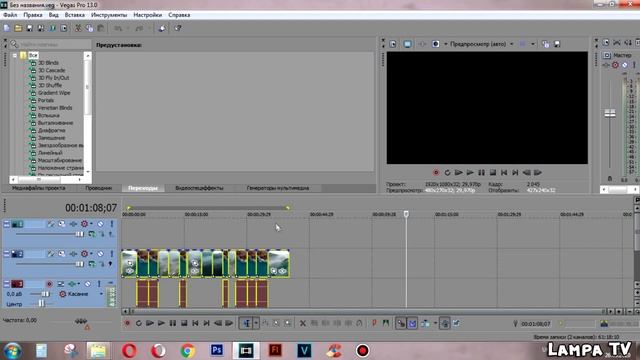Open the Проводник tab
Image resolution: width=640 pixels, height=360 pixels.
[99, 188]
